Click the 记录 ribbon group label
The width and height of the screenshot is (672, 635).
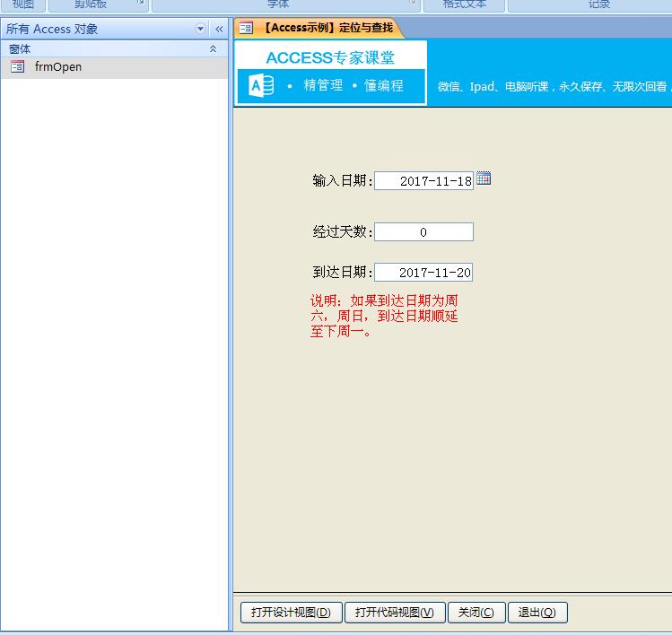tap(598, 4)
